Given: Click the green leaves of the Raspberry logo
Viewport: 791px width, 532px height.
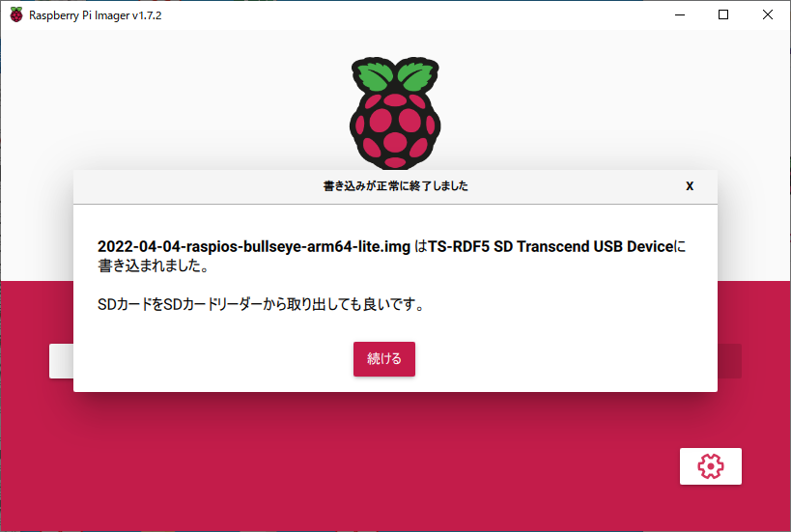Looking at the screenshot, I should 395,74.
